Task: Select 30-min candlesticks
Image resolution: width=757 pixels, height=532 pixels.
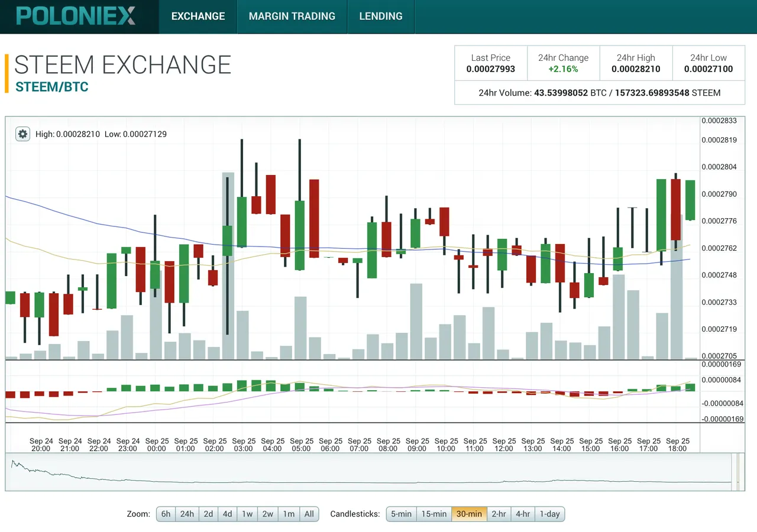Action: tap(470, 514)
